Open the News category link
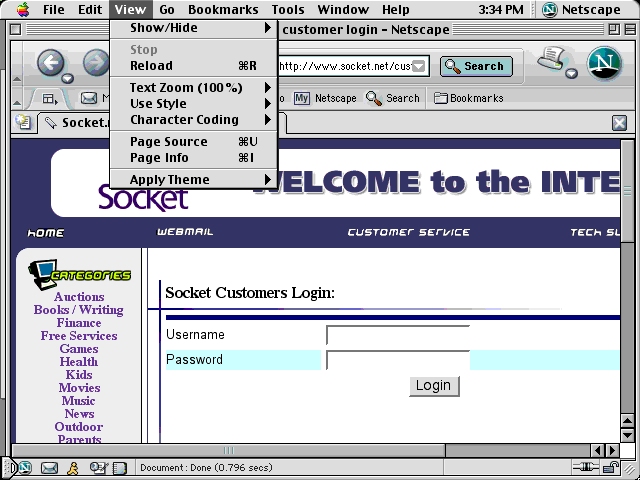This screenshot has width=640, height=480. click(x=79, y=414)
